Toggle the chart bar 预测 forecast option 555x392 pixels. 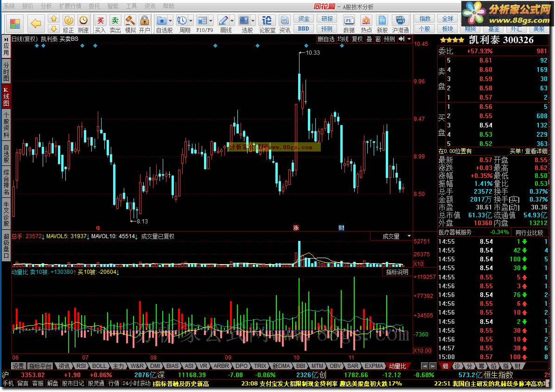[389, 39]
